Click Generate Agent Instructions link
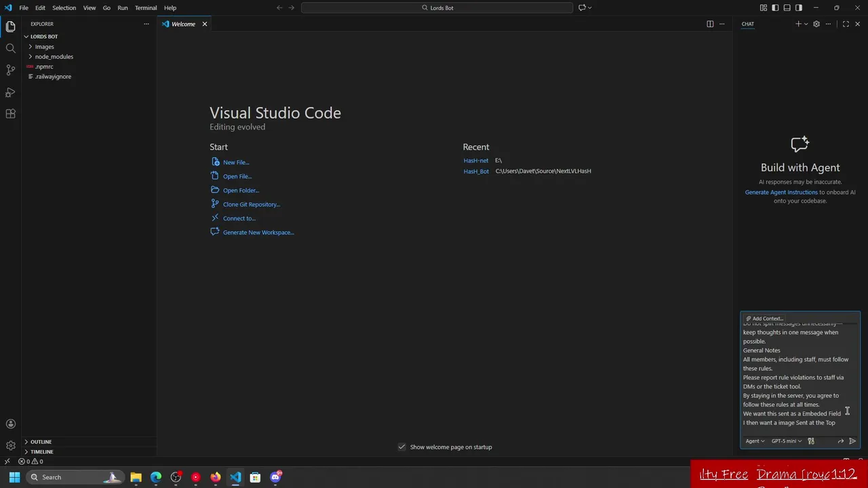Image resolution: width=868 pixels, height=488 pixels. click(x=781, y=192)
